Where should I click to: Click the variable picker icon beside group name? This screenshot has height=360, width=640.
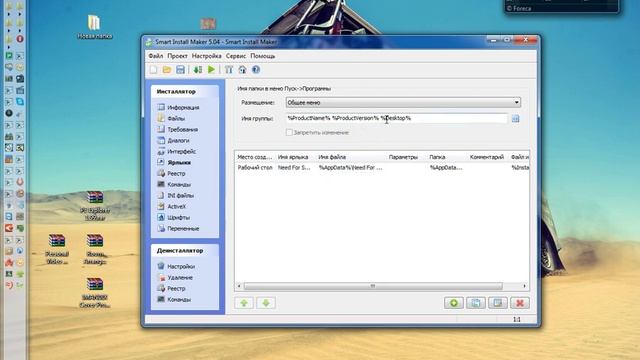point(516,119)
